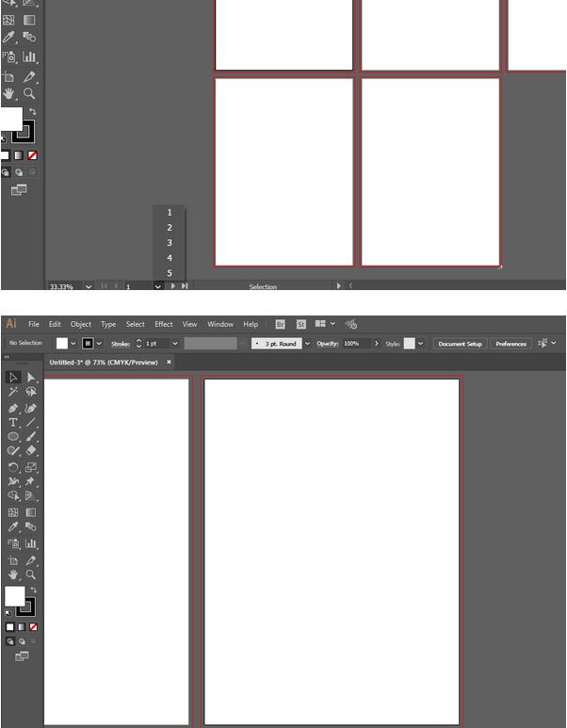Pick Zoom tool in the 33.33% window

(x=29, y=94)
